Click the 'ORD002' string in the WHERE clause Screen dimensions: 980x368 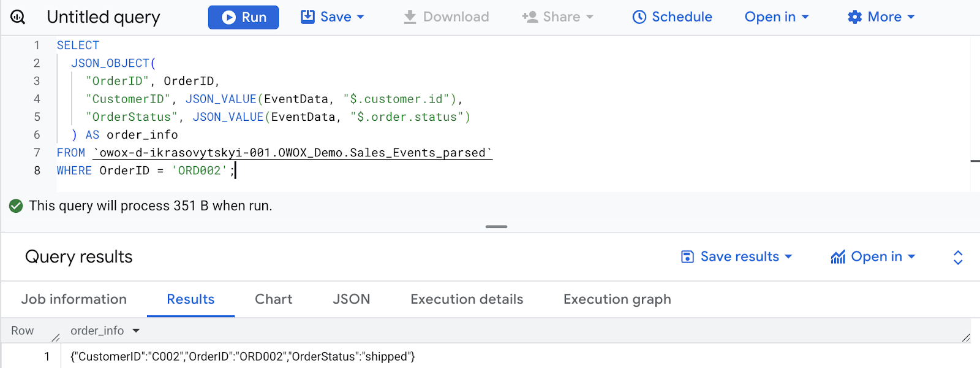199,171
